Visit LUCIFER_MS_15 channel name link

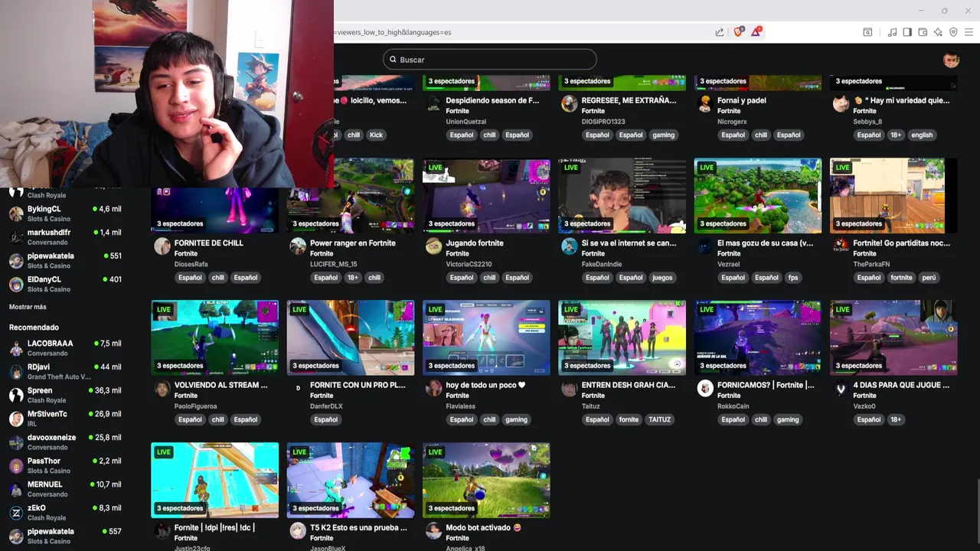333,264
